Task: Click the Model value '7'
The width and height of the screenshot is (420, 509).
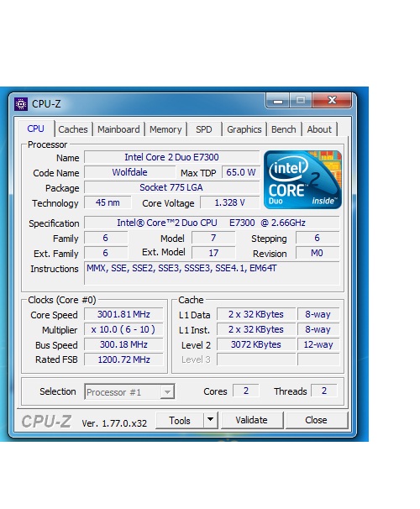Action: click(213, 238)
